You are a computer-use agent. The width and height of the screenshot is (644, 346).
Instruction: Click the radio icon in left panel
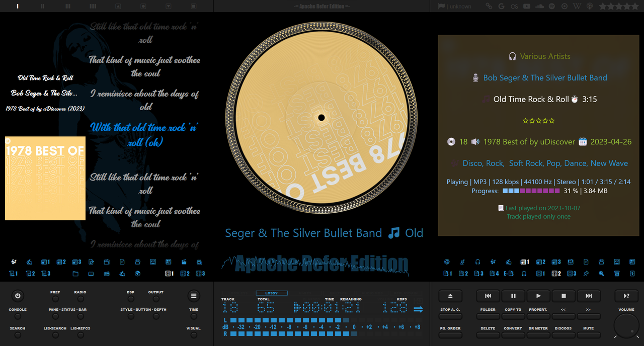click(107, 274)
